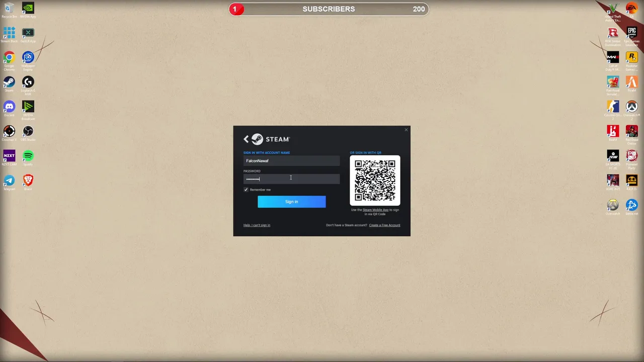Open the NVIDIA Broadcast shortcut
This screenshot has height=362, width=644.
[28, 109]
